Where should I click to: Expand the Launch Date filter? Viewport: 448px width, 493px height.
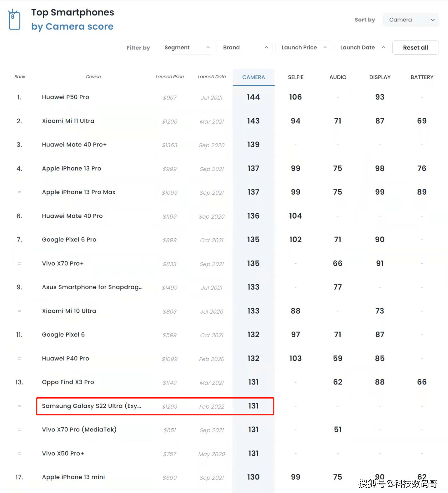coord(362,48)
